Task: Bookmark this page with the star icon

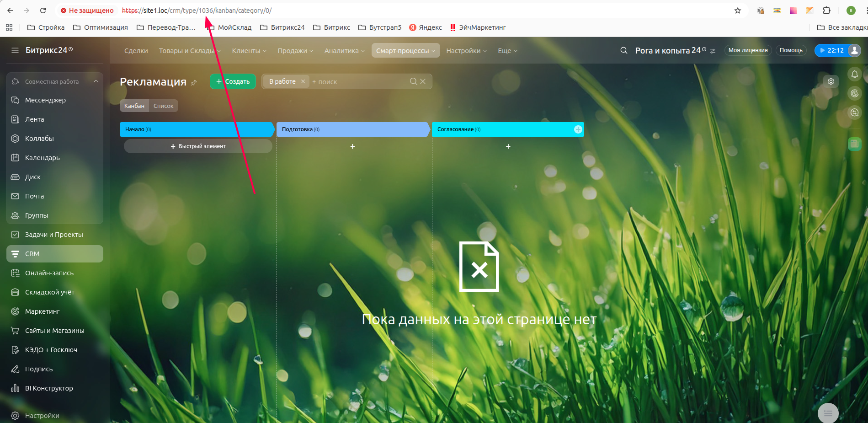Action: coord(737,11)
